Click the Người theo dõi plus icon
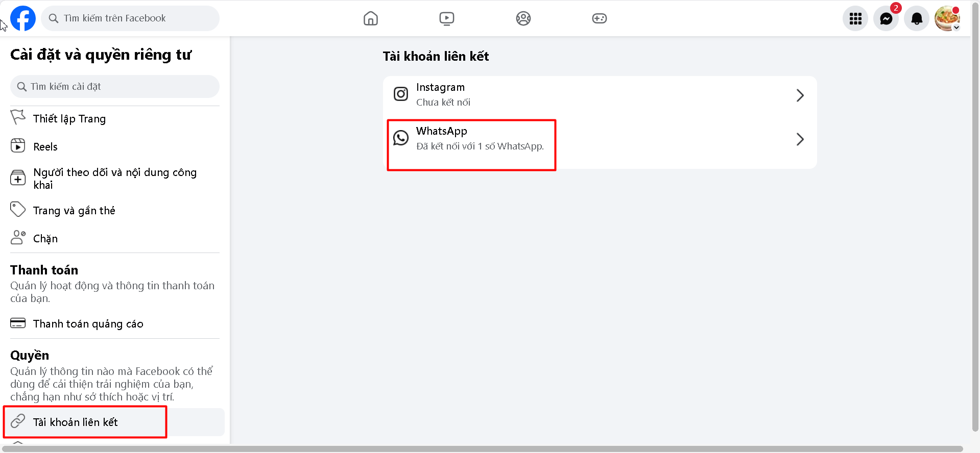Image resolution: width=980 pixels, height=453 pixels. tap(18, 178)
